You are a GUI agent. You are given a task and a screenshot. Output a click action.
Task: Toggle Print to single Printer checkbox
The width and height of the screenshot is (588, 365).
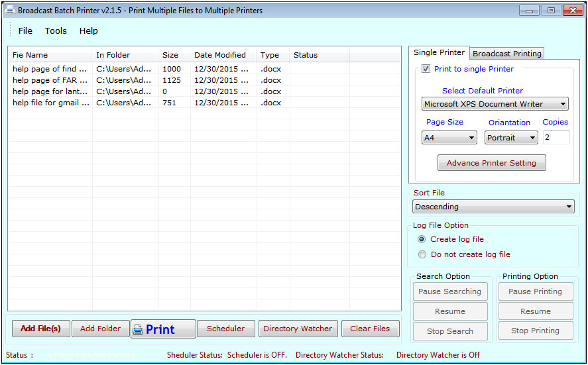coord(426,69)
